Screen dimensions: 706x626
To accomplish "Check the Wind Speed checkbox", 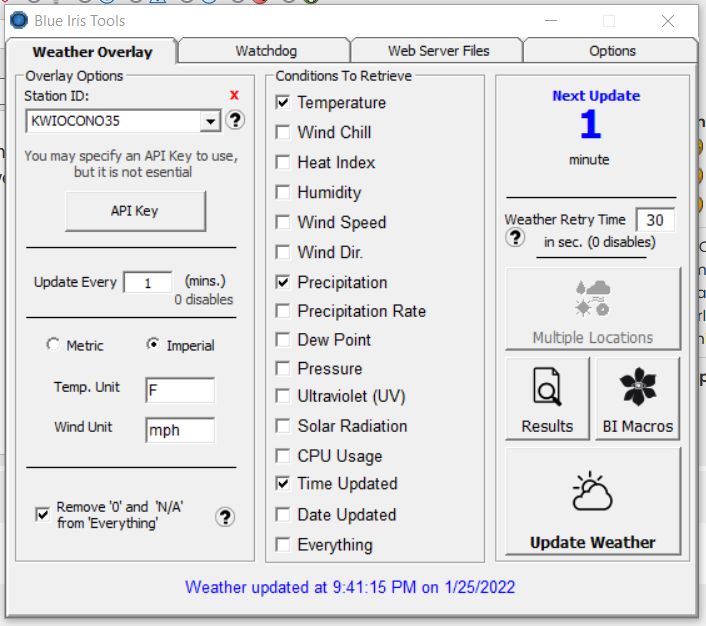I will point(282,222).
